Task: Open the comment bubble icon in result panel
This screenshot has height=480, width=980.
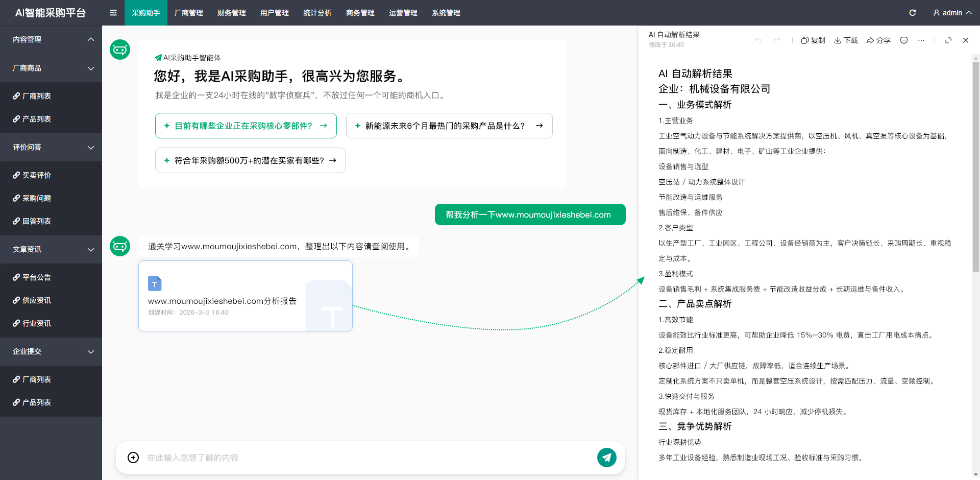Action: [904, 40]
